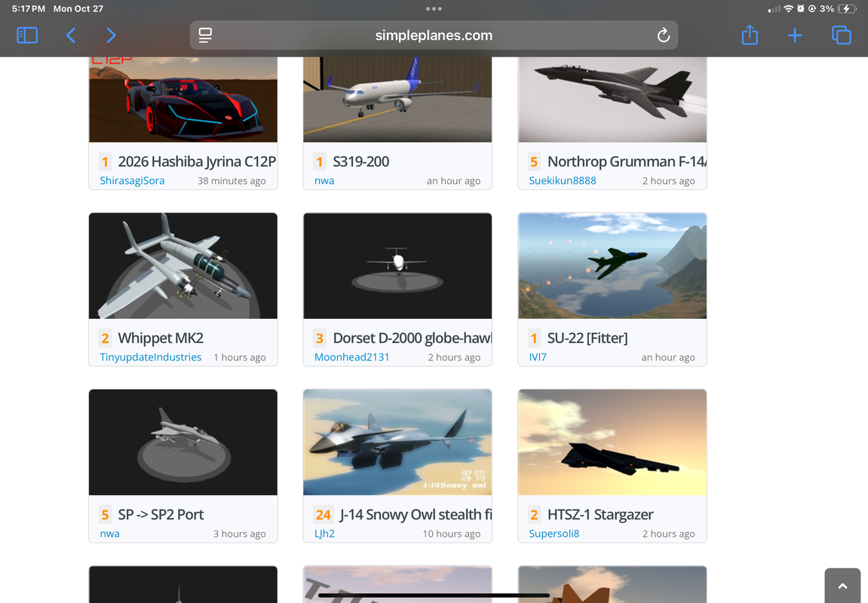Screen dimensions: 868x603
Task: Open the S319-200 airliner thumbnail
Action: coord(397,99)
